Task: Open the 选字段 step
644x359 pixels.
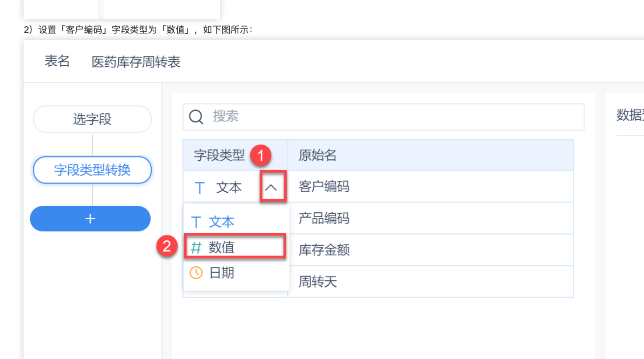Action: (92, 119)
